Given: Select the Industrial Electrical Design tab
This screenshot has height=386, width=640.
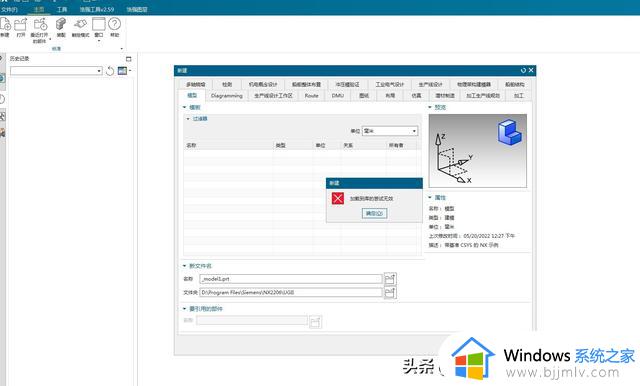Looking at the screenshot, I should [x=389, y=84].
